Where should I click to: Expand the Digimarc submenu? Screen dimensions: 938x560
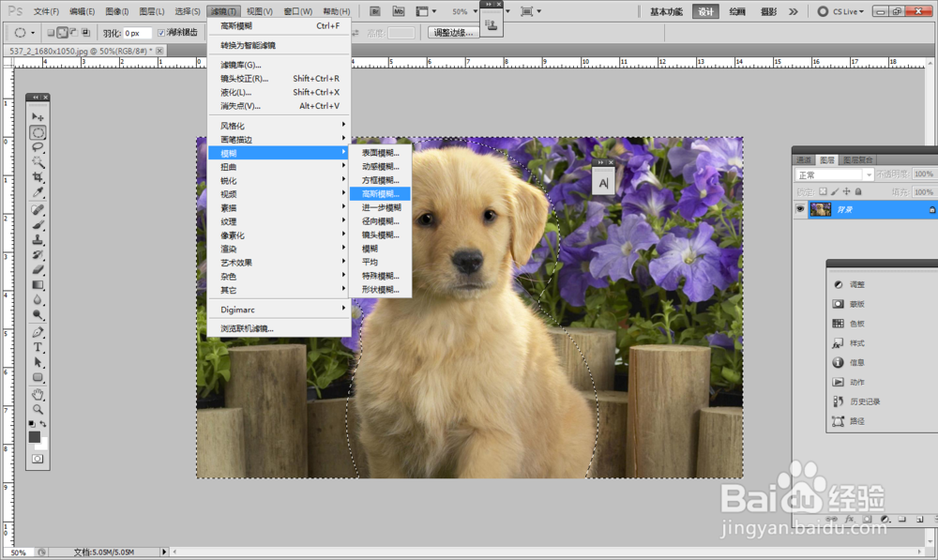point(279,310)
